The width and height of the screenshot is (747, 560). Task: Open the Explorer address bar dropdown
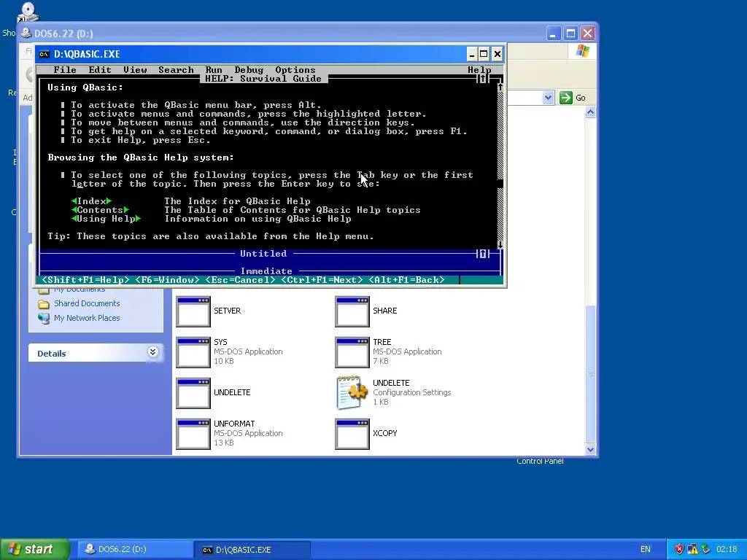point(548,98)
